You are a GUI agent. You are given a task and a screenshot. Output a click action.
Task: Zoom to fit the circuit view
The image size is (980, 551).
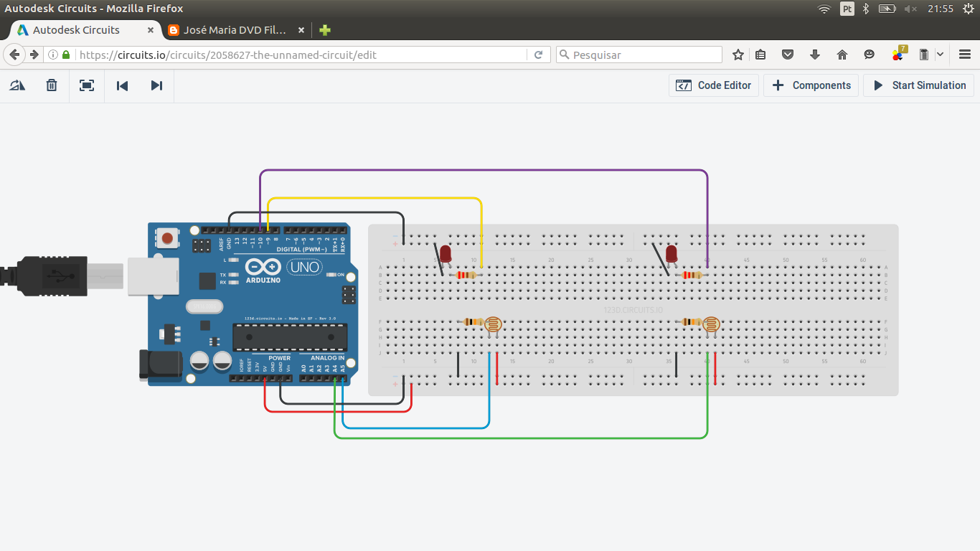tap(87, 85)
